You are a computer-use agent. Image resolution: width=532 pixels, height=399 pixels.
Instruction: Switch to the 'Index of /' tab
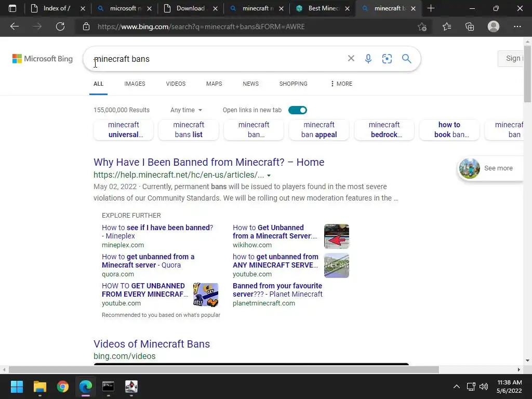point(56,8)
